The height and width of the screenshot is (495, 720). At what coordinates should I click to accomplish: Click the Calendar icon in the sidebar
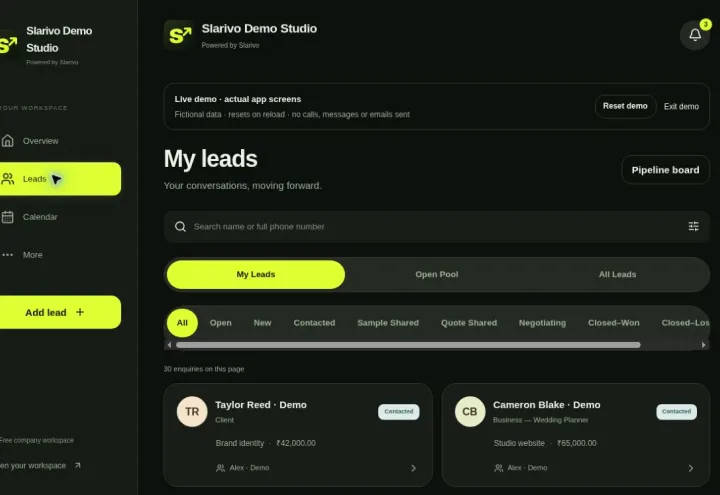(x=8, y=217)
